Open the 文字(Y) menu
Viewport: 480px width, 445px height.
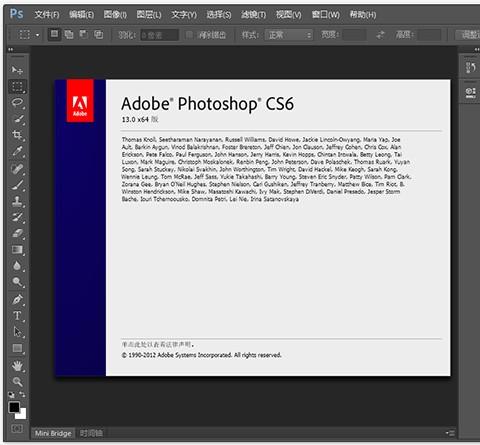pos(184,15)
